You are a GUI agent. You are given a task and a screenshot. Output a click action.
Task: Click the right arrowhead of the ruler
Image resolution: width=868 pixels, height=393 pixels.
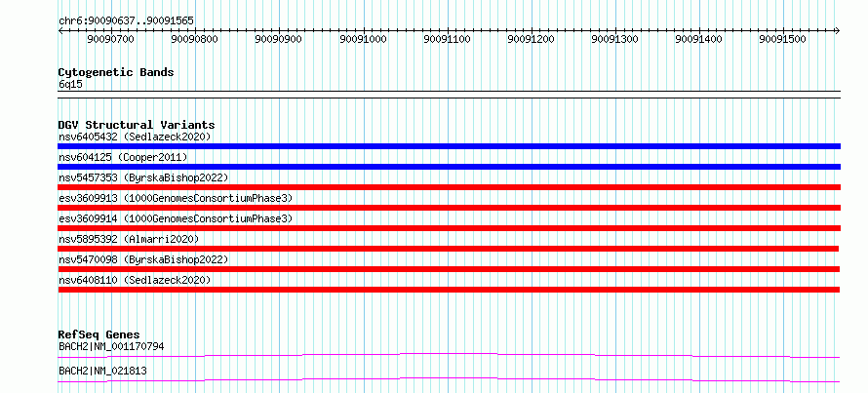pyautogui.click(x=838, y=30)
